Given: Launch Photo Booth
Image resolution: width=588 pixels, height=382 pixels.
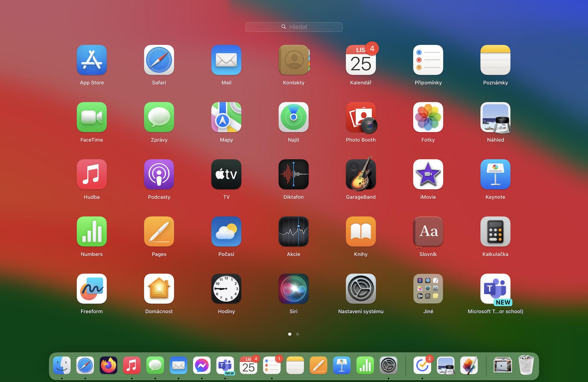Looking at the screenshot, I should (361, 117).
